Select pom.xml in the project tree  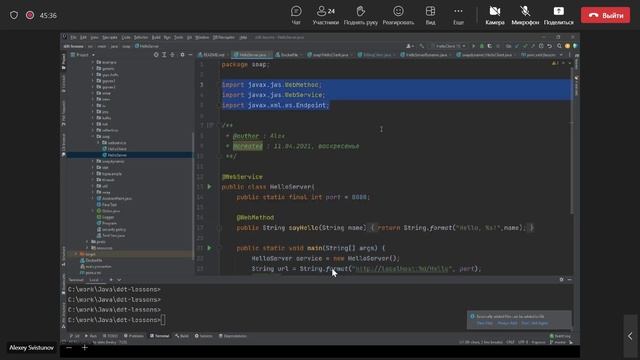[x=91, y=273]
